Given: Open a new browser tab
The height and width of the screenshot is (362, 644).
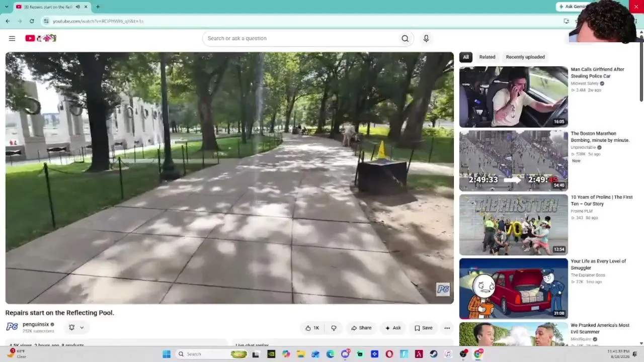Looking at the screenshot, I should [x=98, y=7].
